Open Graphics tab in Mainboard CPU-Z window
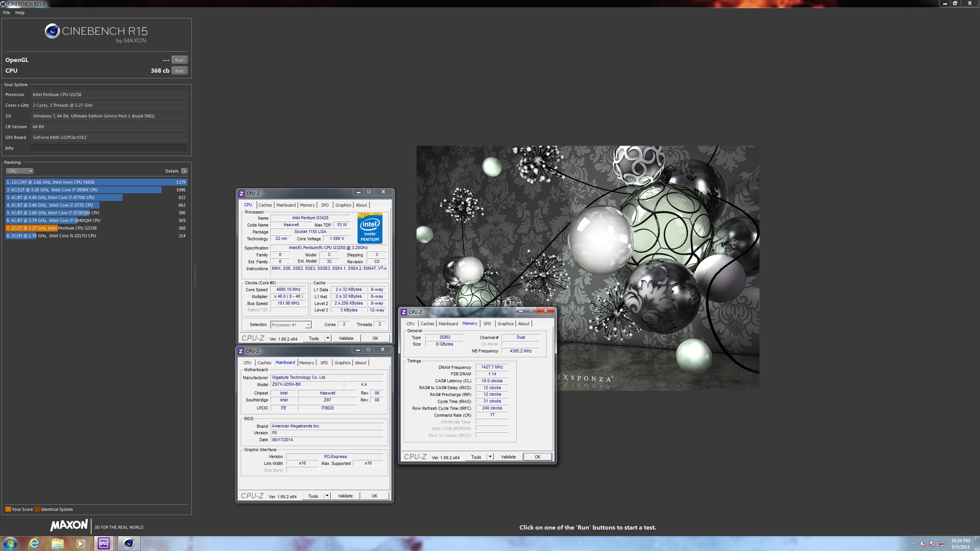 (x=342, y=363)
